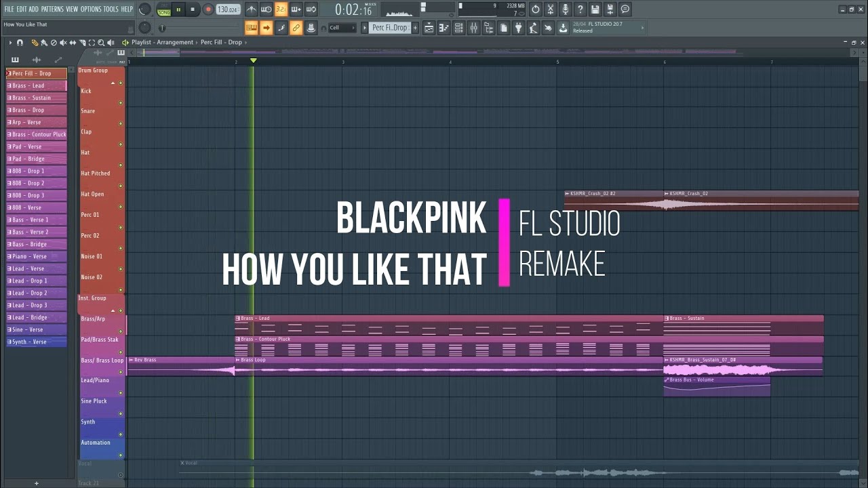This screenshot has height=488, width=868.
Task: Open the plugin picker plug icon
Action: pyautogui.click(x=519, y=28)
